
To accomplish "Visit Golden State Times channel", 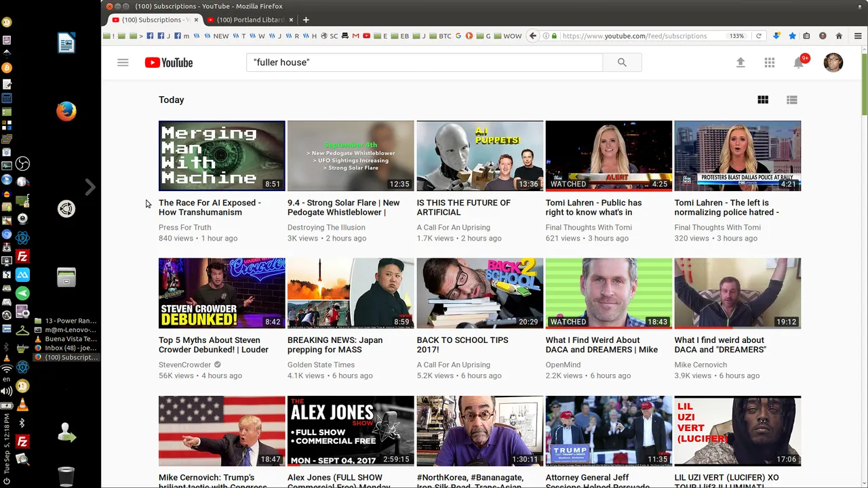I will point(321,365).
